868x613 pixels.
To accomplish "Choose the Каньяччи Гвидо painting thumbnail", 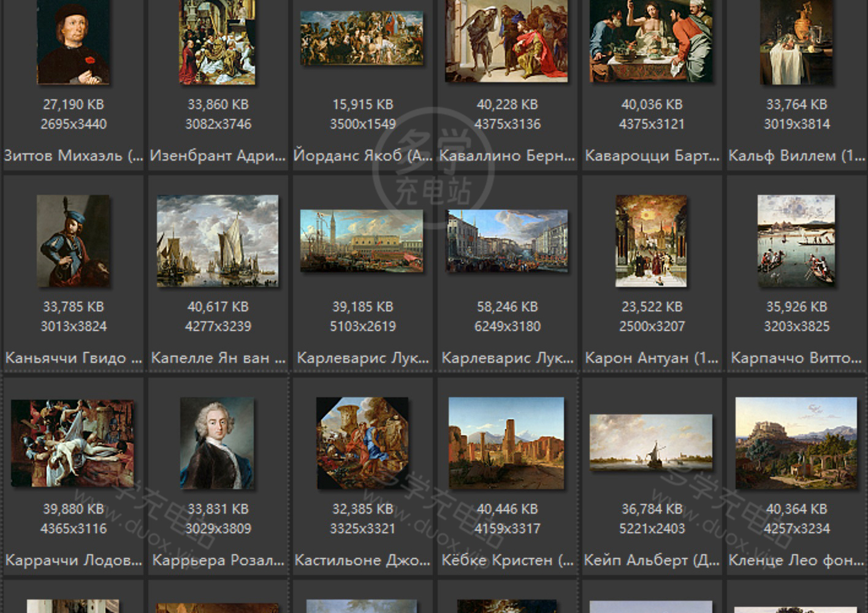I will click(x=73, y=241).
